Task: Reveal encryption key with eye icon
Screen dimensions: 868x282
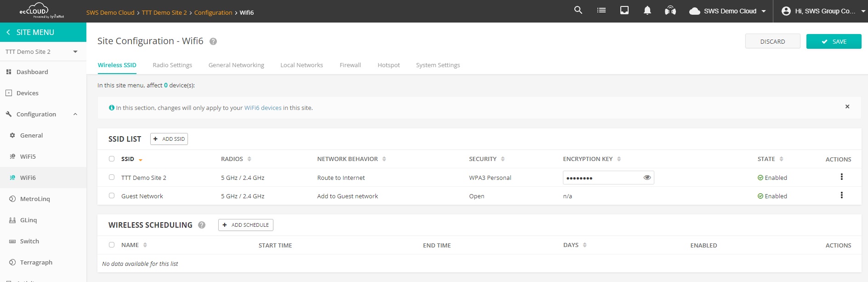Action: coord(647,178)
